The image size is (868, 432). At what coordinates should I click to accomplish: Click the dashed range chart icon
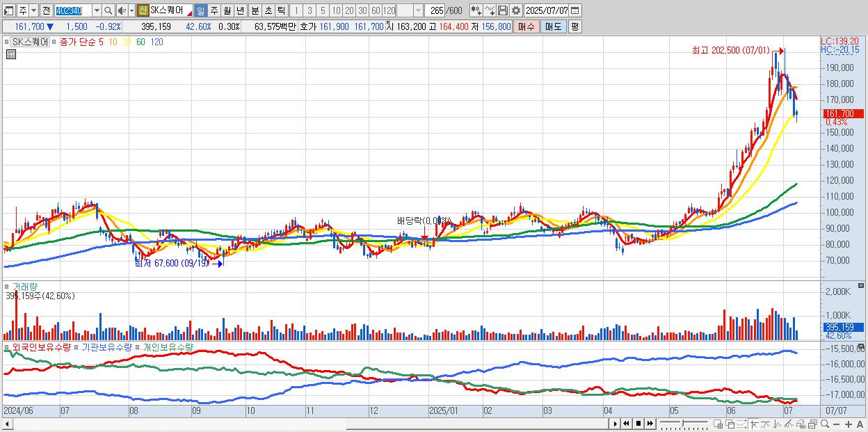(x=741, y=424)
